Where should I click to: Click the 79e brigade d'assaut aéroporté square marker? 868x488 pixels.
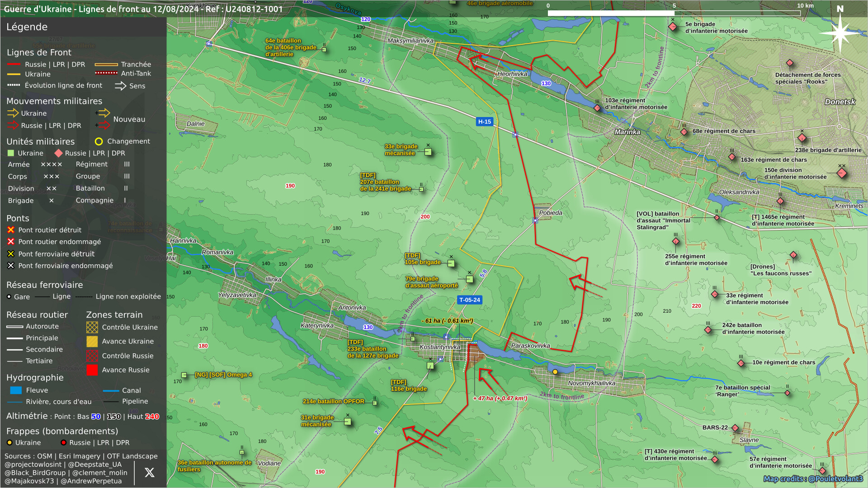pos(469,279)
